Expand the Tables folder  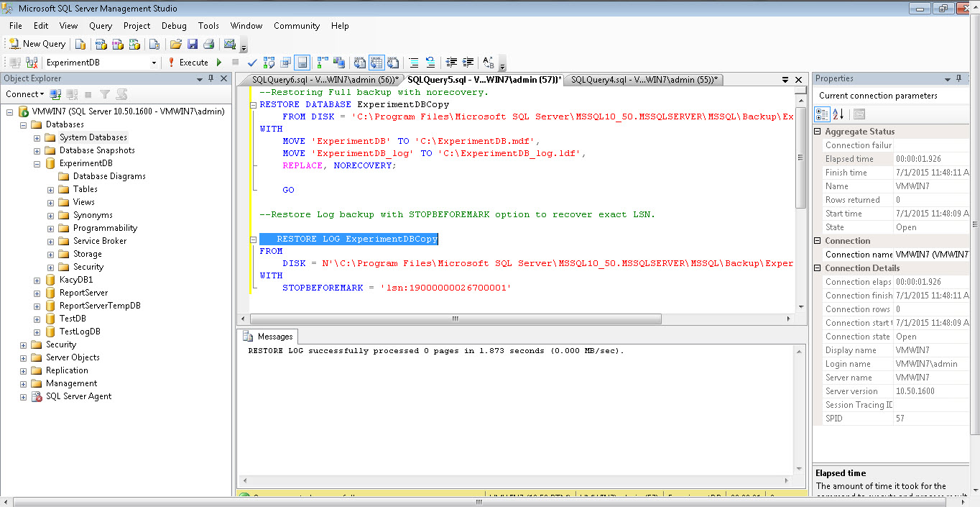[51, 189]
